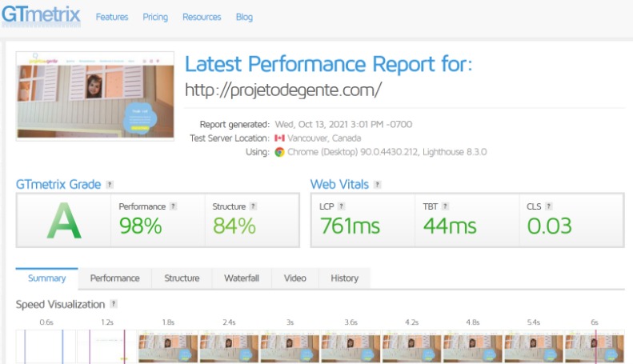This screenshot has height=364, width=633.
Task: Select the Summary tab
Action: (46, 278)
